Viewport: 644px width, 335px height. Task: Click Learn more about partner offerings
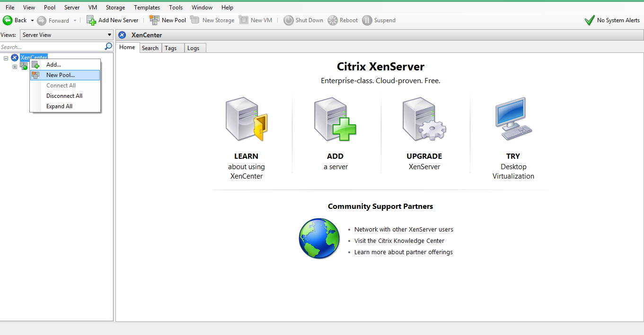point(404,252)
